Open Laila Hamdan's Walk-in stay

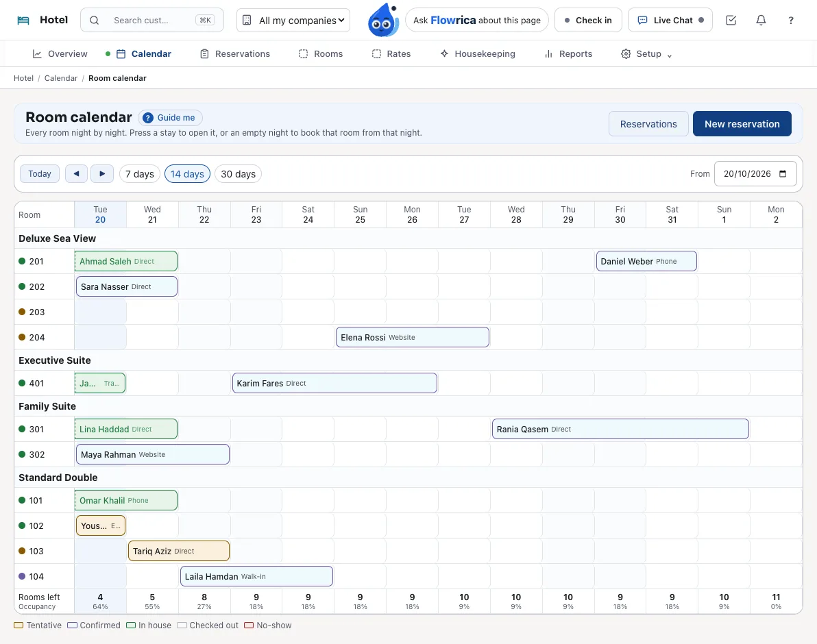click(x=256, y=576)
